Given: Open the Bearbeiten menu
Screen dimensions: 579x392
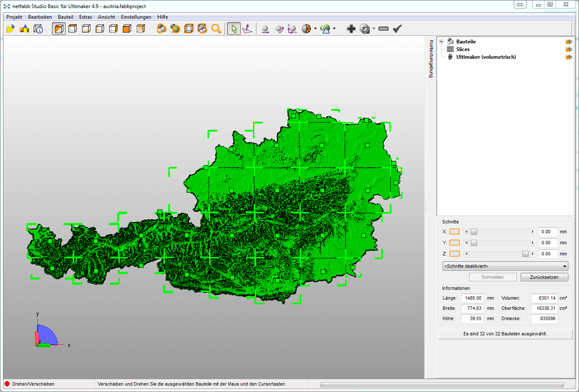Looking at the screenshot, I should pos(40,17).
